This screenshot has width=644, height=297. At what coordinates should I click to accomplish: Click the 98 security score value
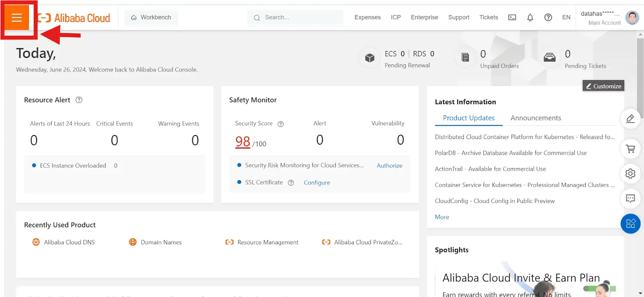coord(243,141)
